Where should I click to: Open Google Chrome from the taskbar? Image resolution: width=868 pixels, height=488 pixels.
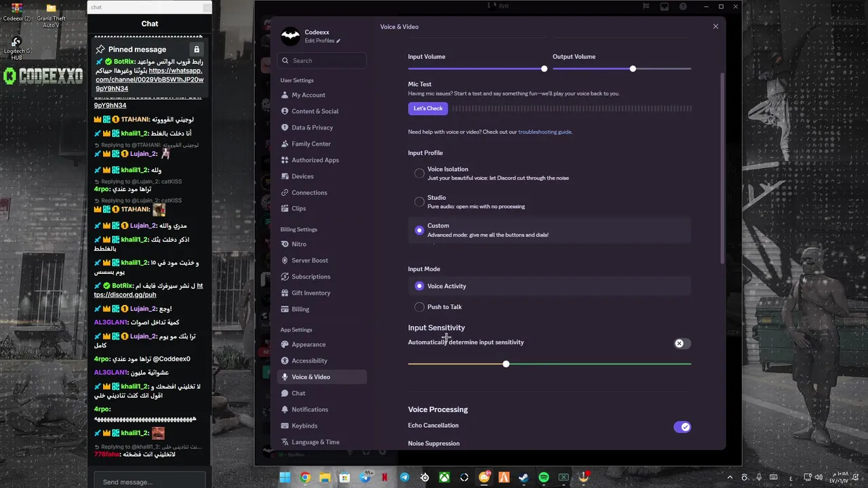pyautogui.click(x=305, y=477)
